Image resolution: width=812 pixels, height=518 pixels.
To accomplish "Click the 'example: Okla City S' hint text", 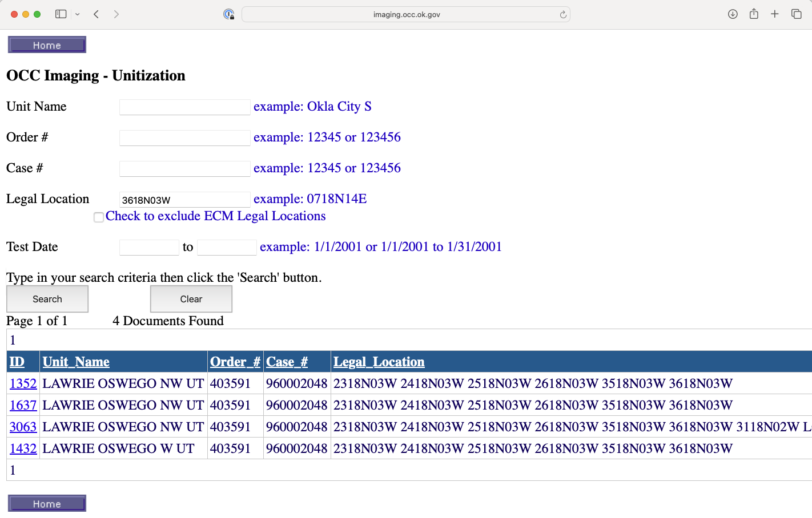I will pyautogui.click(x=312, y=106).
